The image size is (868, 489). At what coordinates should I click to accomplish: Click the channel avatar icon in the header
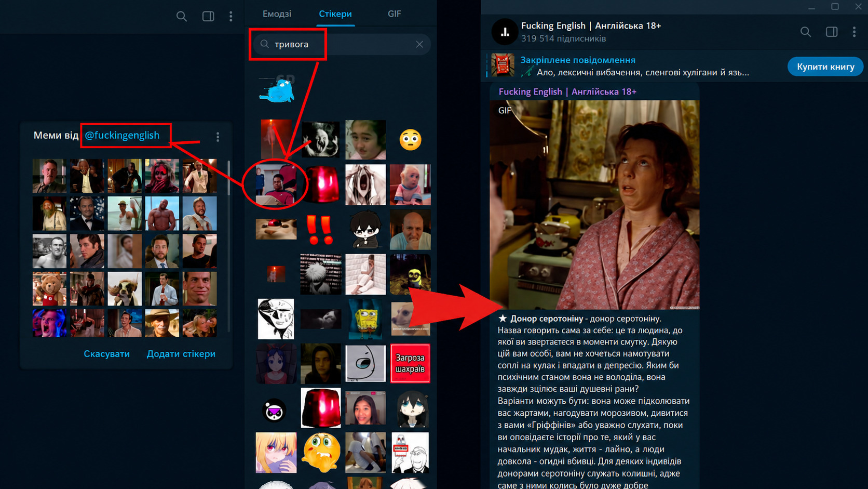pos(505,32)
